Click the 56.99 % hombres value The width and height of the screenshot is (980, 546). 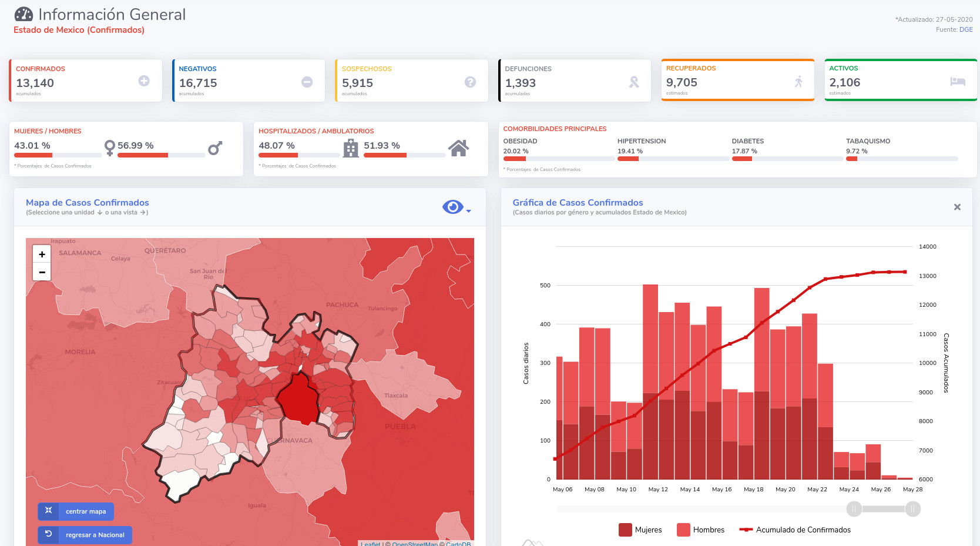[136, 145]
